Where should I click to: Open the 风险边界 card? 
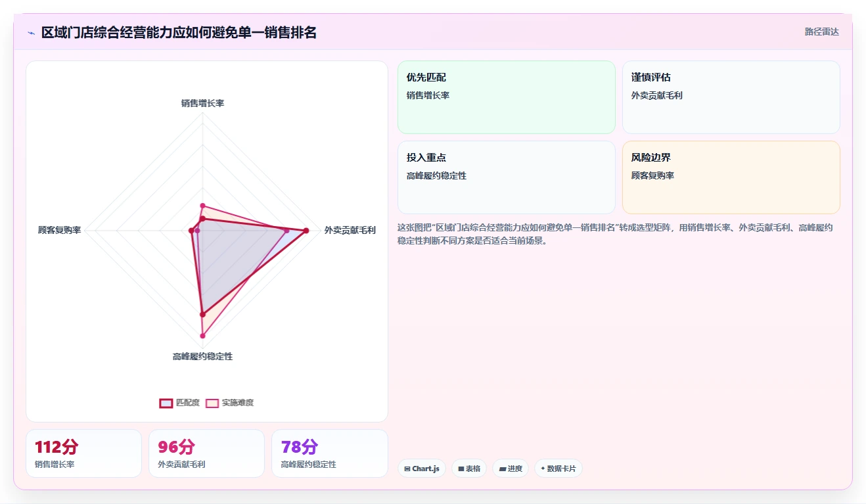[731, 177]
